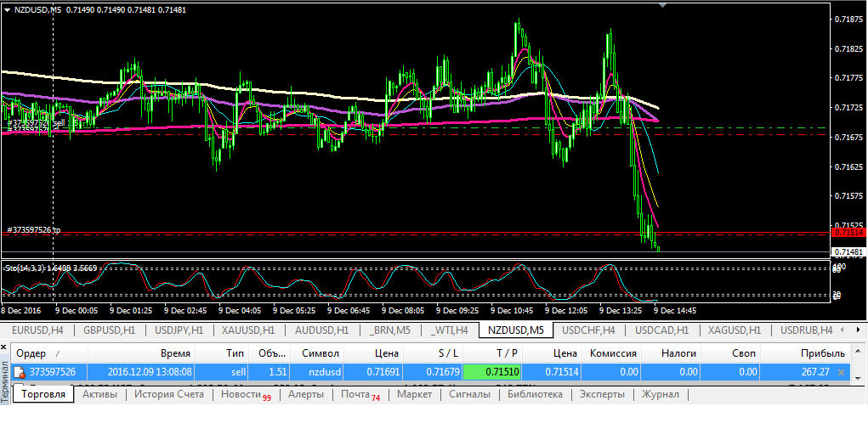Select the open price 0.71691 cell

(x=374, y=373)
